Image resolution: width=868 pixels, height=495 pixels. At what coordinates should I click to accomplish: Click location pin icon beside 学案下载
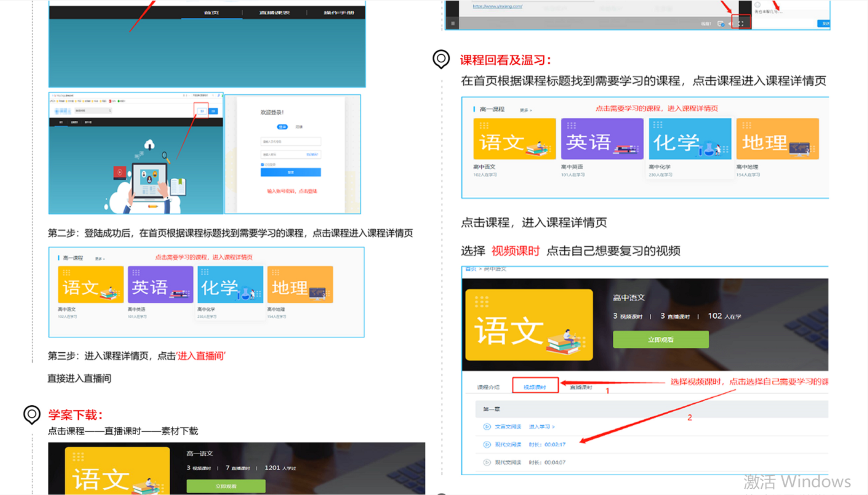click(32, 414)
